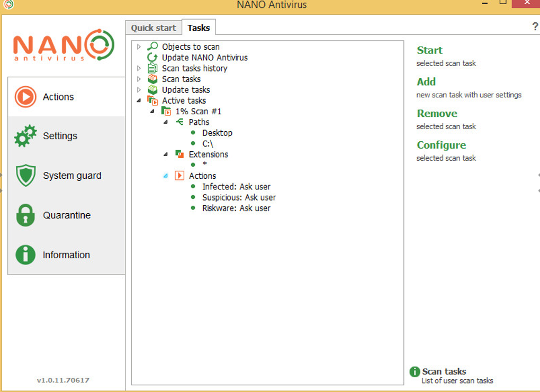Click the icon beside 1% Scan #1
Viewport: 540px width, 392px height.
tap(166, 111)
